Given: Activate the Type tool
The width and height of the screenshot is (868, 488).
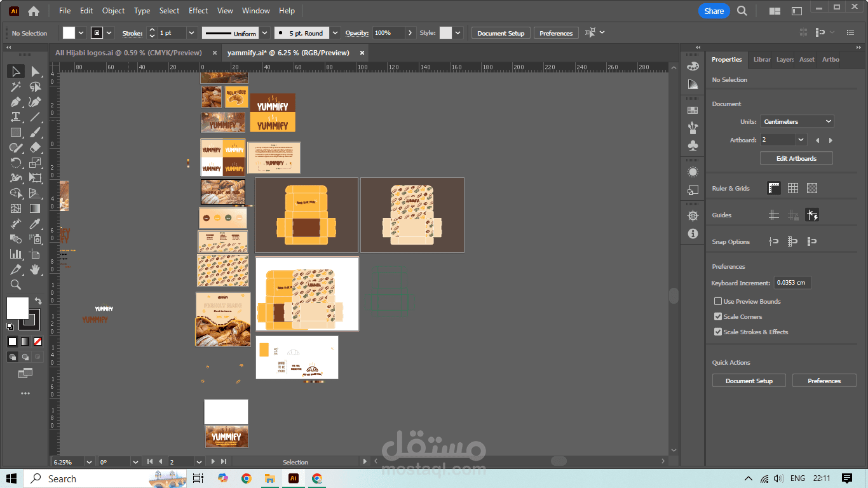Looking at the screenshot, I should [16, 117].
